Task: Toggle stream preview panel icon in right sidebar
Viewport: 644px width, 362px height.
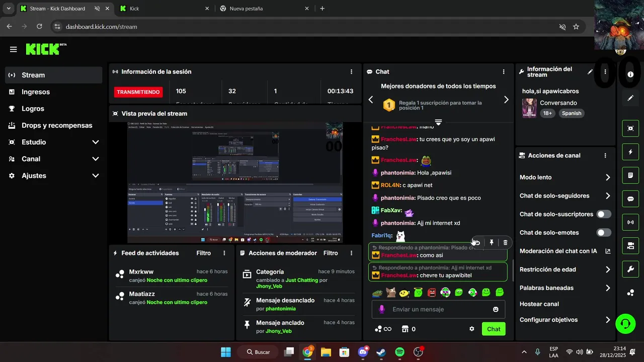Action: [x=630, y=128]
